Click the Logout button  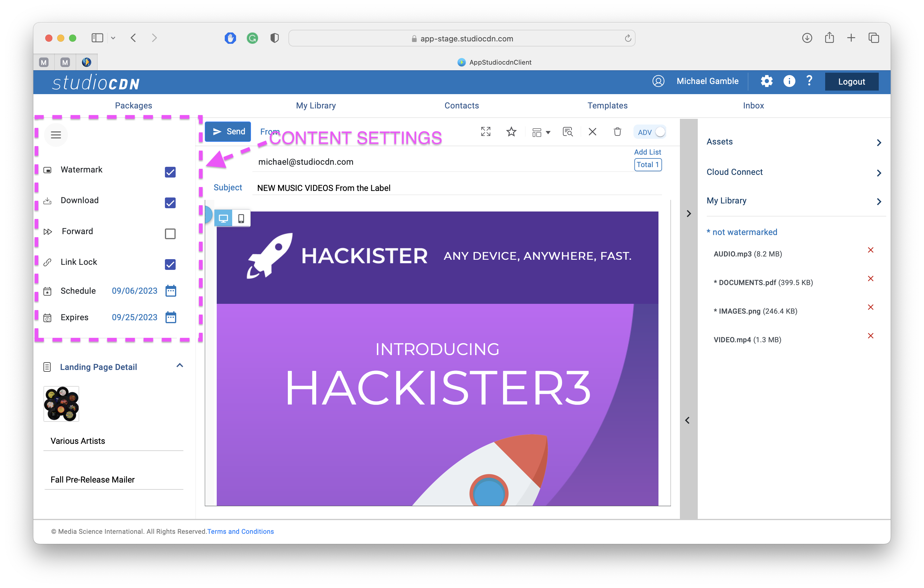(851, 81)
